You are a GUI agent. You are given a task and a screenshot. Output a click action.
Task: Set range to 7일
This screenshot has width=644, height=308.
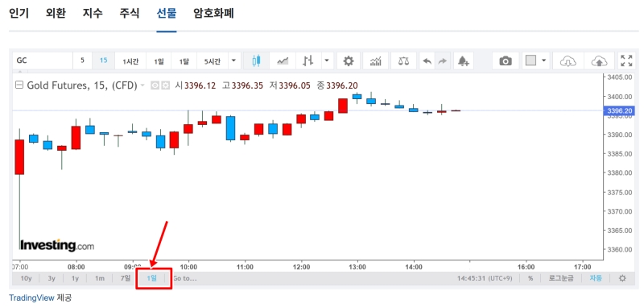point(126,278)
